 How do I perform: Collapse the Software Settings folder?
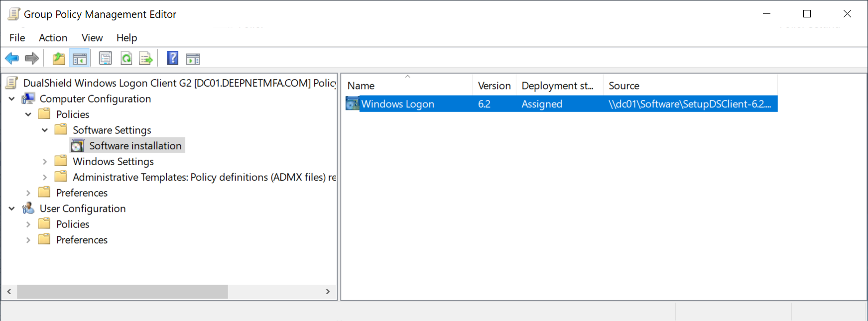pyautogui.click(x=45, y=130)
